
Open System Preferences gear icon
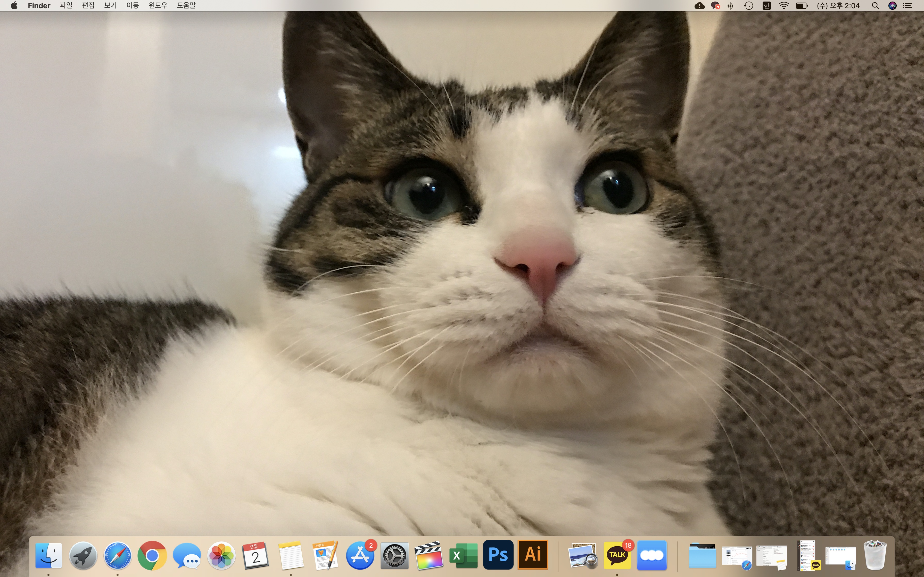click(394, 556)
